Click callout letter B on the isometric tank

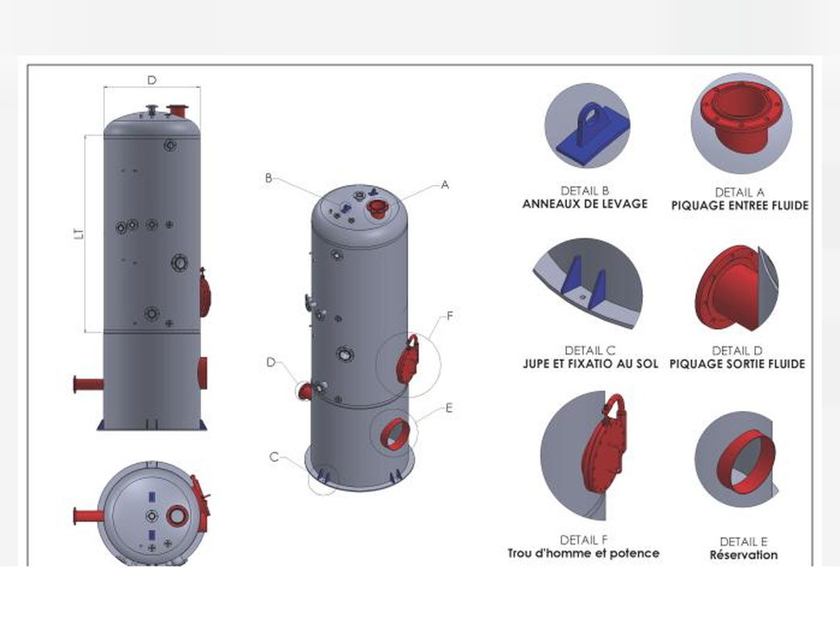click(269, 178)
